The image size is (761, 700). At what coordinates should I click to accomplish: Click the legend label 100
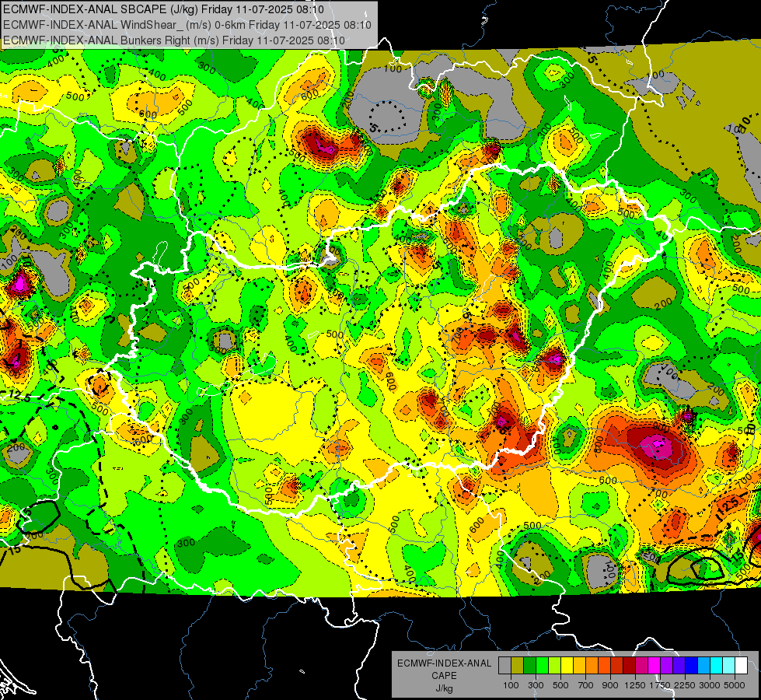click(511, 685)
